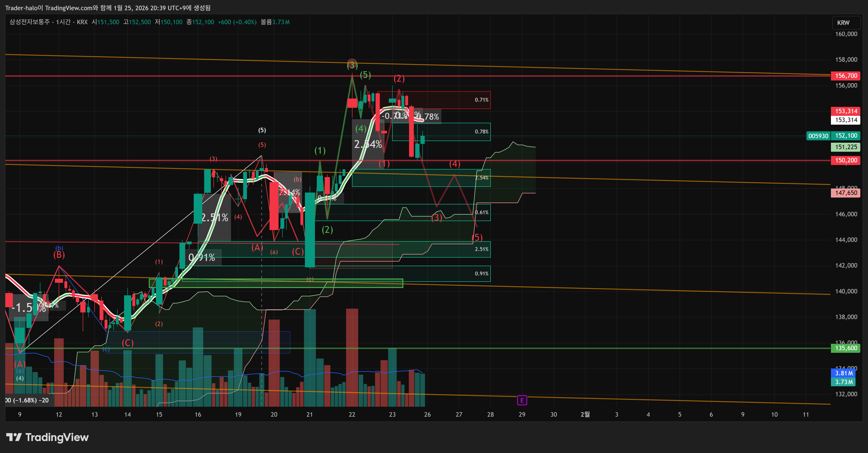Click the 142,000 price axis label

(846, 265)
